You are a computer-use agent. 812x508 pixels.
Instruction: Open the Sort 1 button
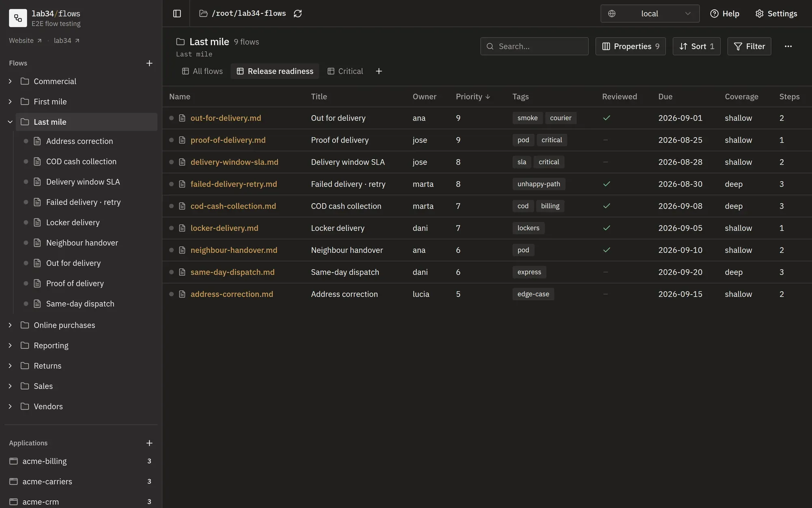696,46
